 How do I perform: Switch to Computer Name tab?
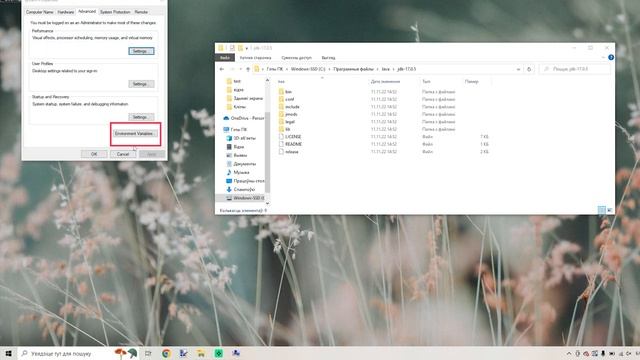tap(40, 12)
